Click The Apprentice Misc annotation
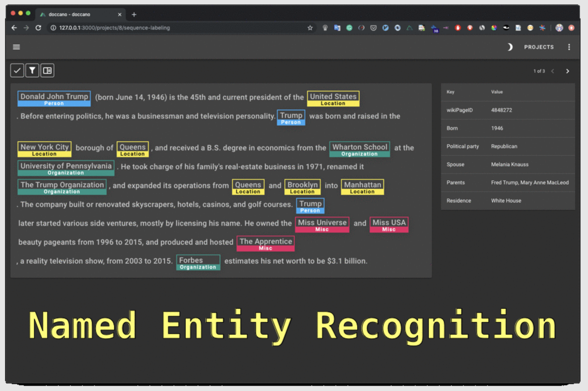The width and height of the screenshot is (588, 391). pyautogui.click(x=265, y=243)
